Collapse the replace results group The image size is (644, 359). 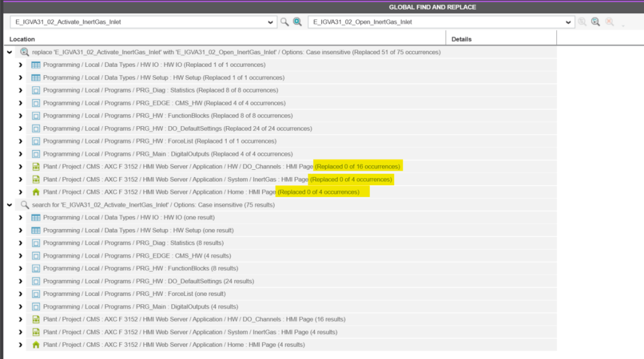pyautogui.click(x=9, y=52)
